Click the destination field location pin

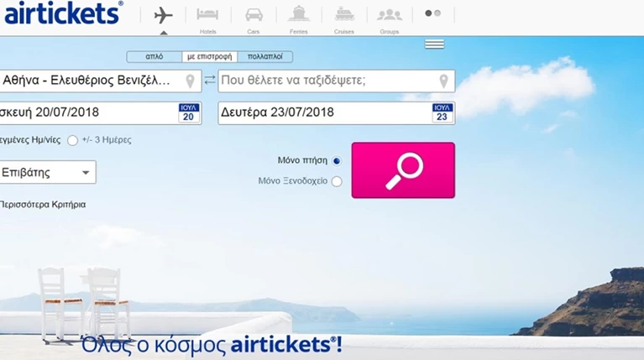click(x=443, y=81)
